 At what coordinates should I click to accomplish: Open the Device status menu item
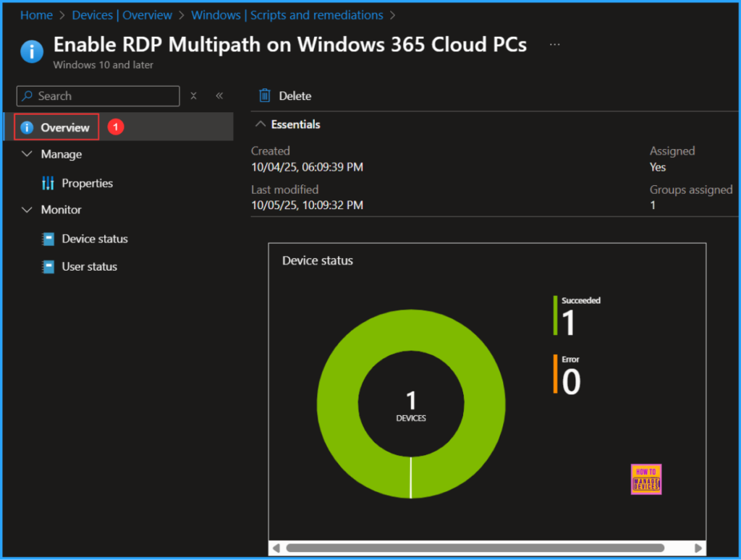[x=95, y=239]
